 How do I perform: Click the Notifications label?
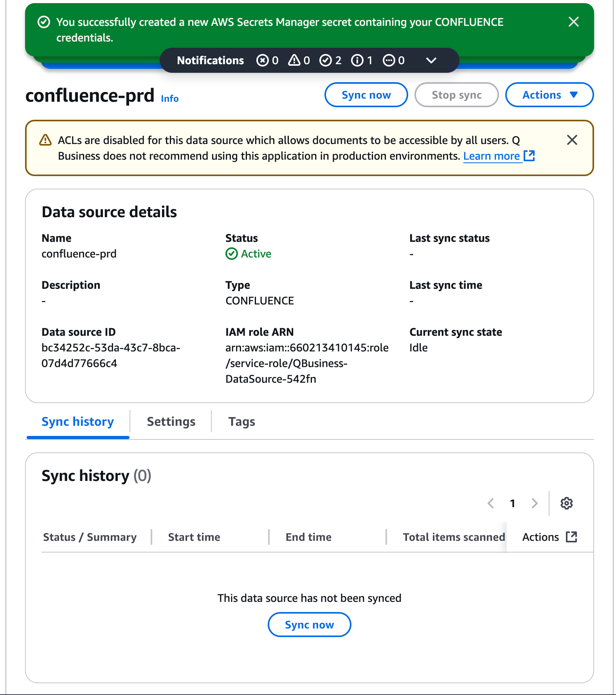pyautogui.click(x=211, y=60)
